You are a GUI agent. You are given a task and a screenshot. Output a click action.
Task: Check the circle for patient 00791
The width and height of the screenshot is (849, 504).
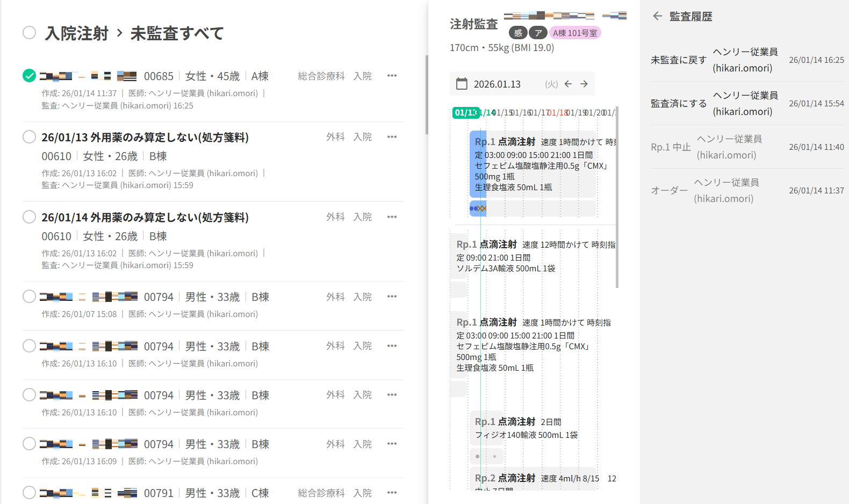30,493
